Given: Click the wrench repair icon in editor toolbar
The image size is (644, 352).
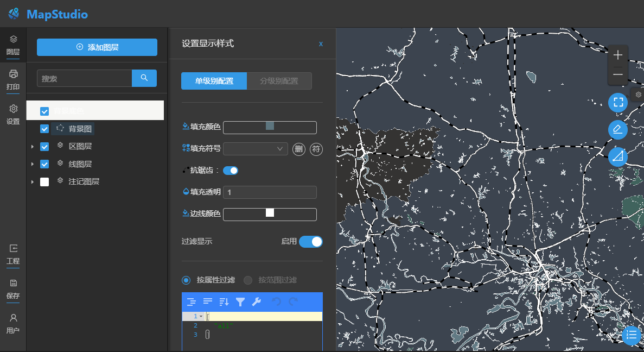Looking at the screenshot, I should [256, 302].
